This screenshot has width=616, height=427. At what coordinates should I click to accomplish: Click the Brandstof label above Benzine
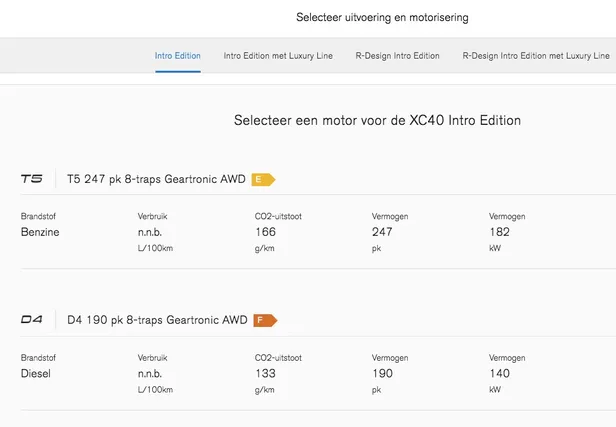click(x=38, y=216)
